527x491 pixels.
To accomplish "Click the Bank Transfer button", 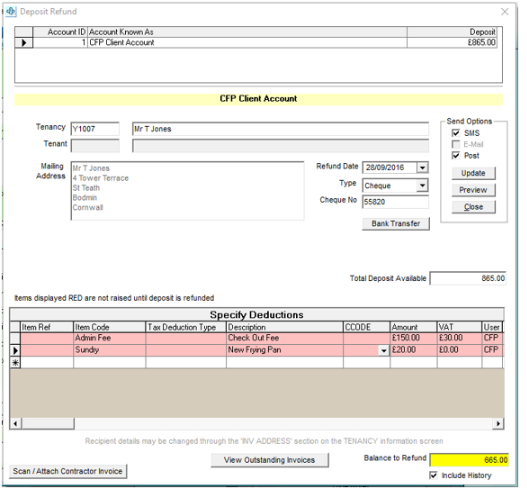I will (396, 224).
